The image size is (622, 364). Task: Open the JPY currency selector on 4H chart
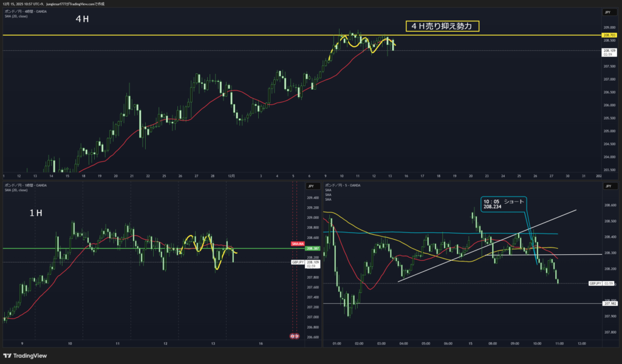click(607, 12)
